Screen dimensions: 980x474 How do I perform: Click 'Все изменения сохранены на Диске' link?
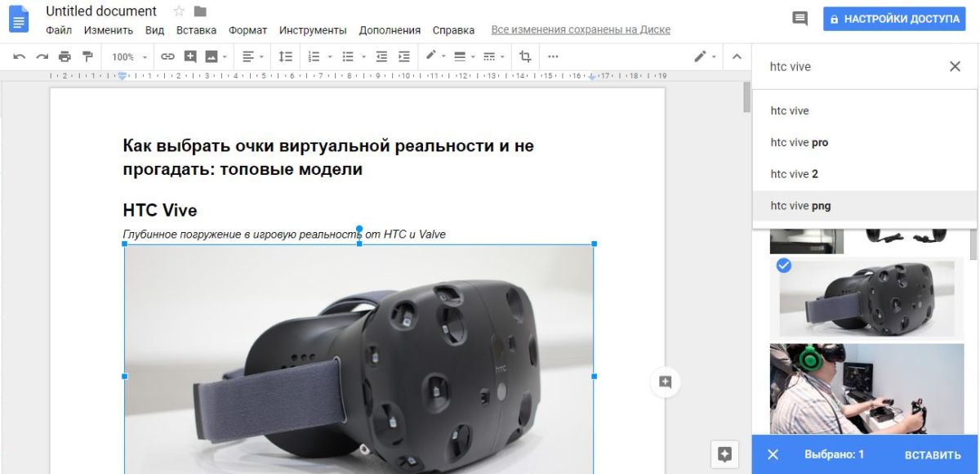[581, 30]
